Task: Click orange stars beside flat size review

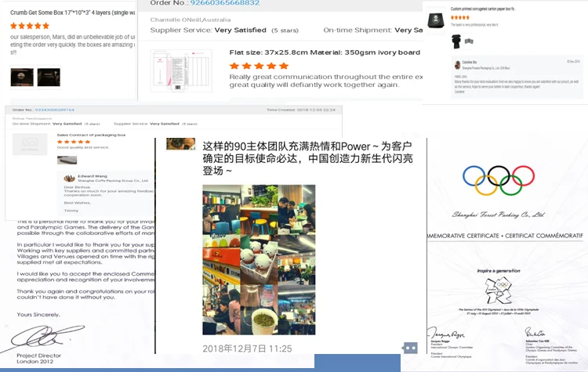Action: click(260, 67)
